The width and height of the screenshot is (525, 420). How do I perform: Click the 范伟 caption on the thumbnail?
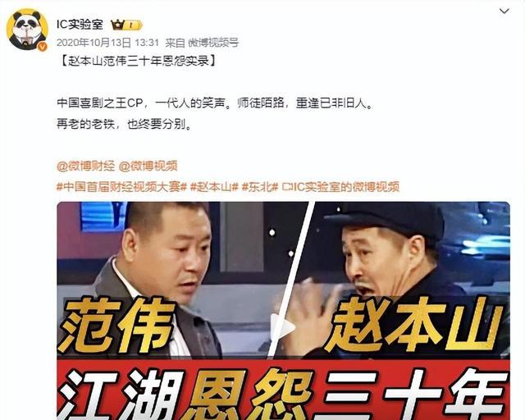click(116, 324)
